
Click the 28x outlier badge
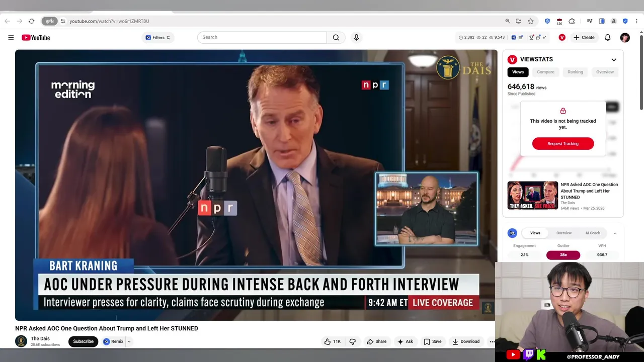(563, 255)
